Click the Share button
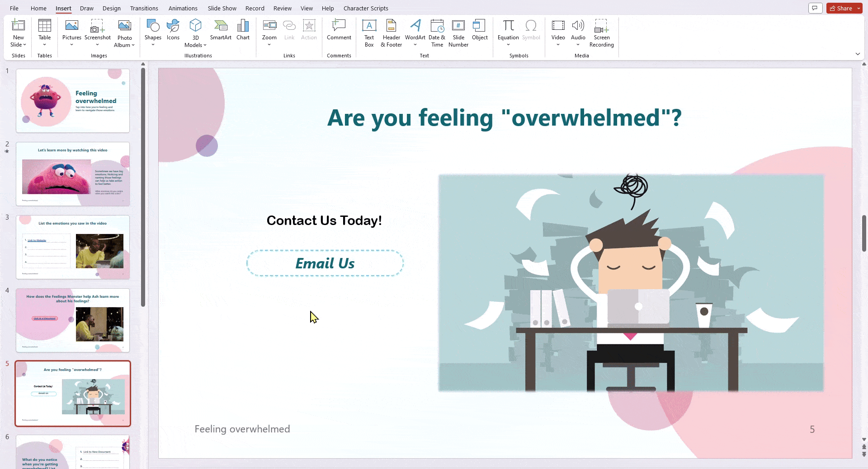Screen dimensions: 868x469 coord(842,8)
